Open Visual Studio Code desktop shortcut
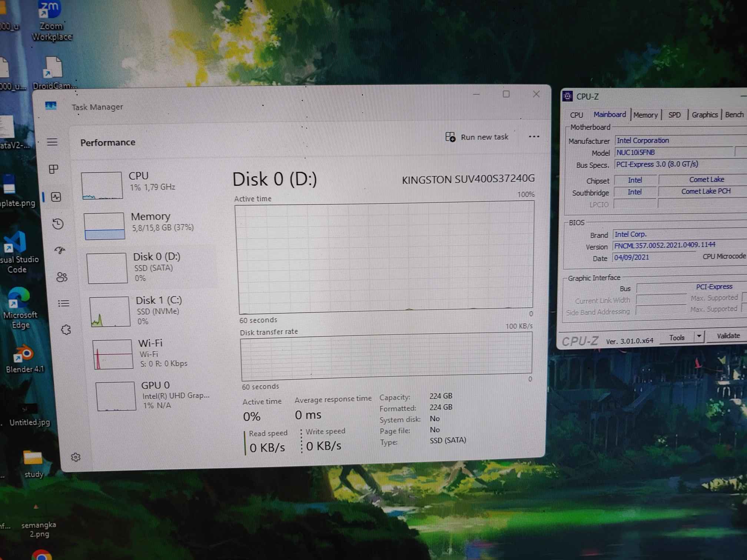Image resolution: width=747 pixels, height=560 pixels. pyautogui.click(x=18, y=252)
